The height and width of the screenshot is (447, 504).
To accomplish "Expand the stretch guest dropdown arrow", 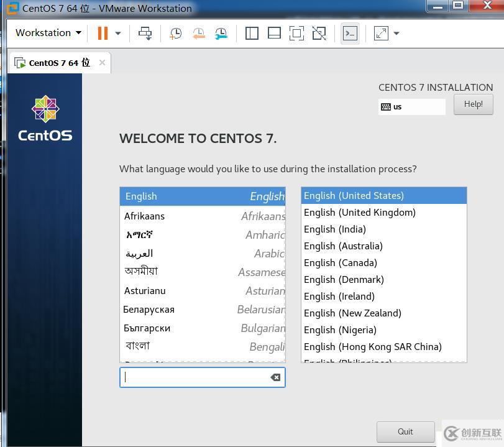I will (396, 33).
